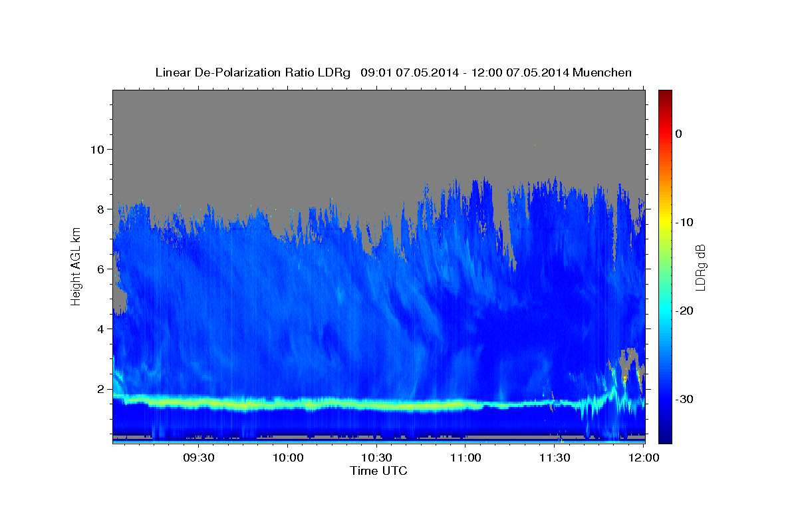Click the colorbar value label -30
This screenshot has height=532, width=798.
coord(684,399)
